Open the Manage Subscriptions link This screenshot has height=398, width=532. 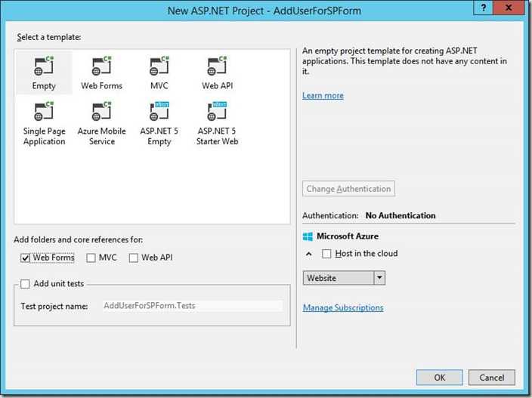343,308
